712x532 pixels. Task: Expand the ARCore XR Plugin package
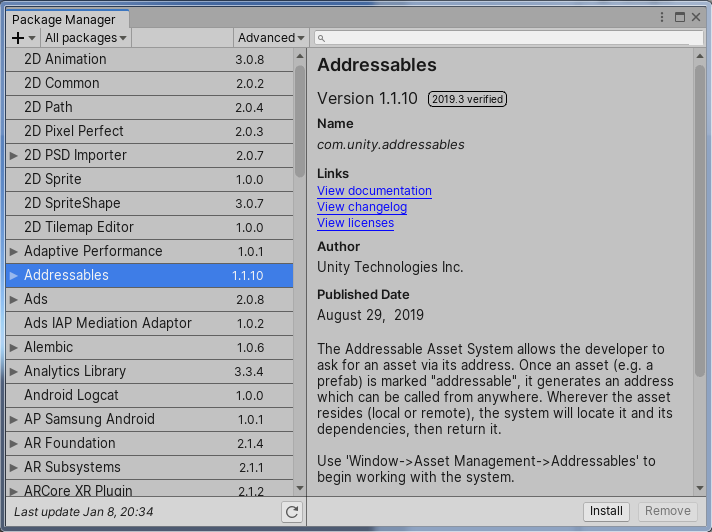coord(14,491)
